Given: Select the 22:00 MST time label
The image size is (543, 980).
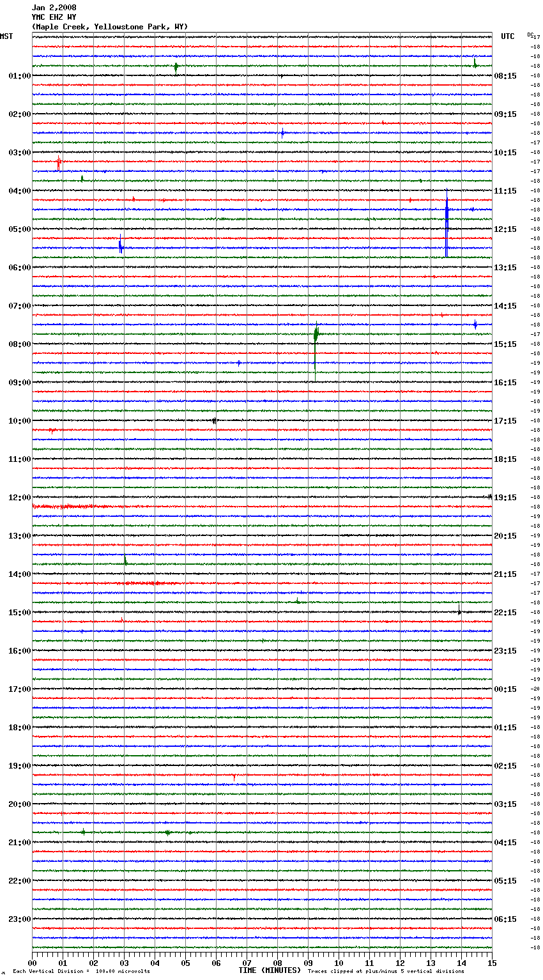Looking at the screenshot, I should 19,881.
